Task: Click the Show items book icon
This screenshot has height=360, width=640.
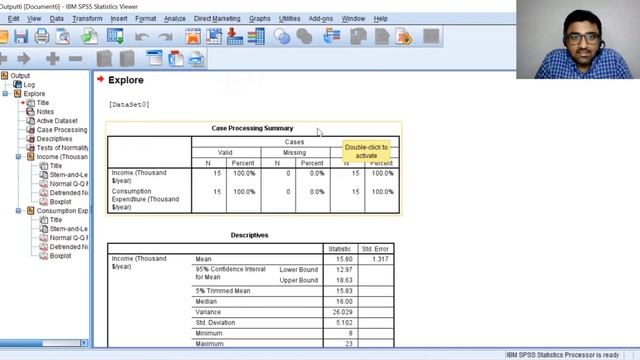Action: pos(104,59)
